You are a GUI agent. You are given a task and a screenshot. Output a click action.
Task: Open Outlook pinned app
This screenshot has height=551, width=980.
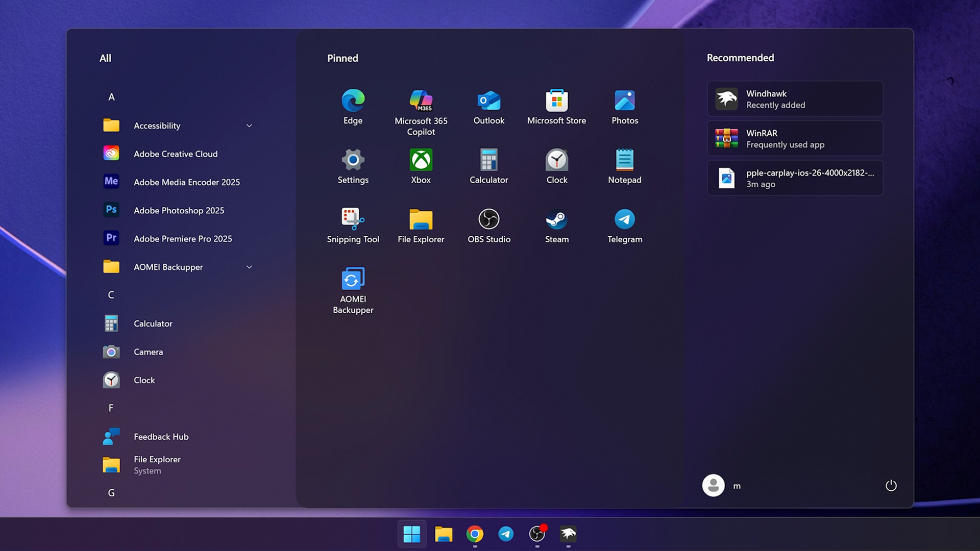click(x=488, y=107)
